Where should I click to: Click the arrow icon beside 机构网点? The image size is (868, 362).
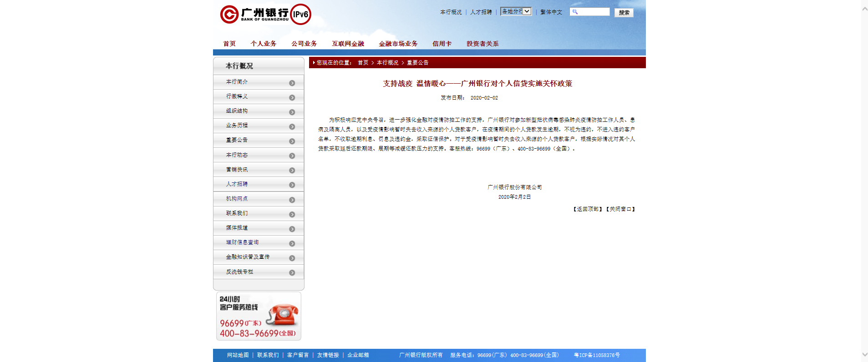click(x=292, y=200)
